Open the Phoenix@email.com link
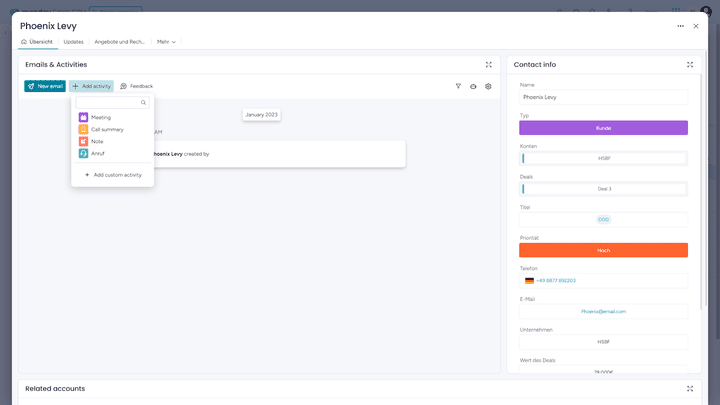The height and width of the screenshot is (405, 720). (603, 311)
